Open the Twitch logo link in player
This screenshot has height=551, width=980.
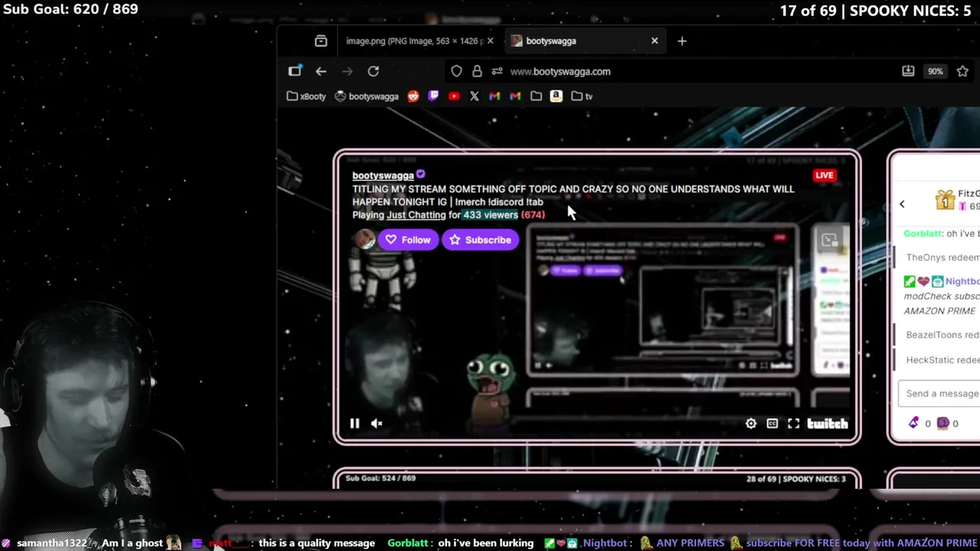tap(828, 423)
